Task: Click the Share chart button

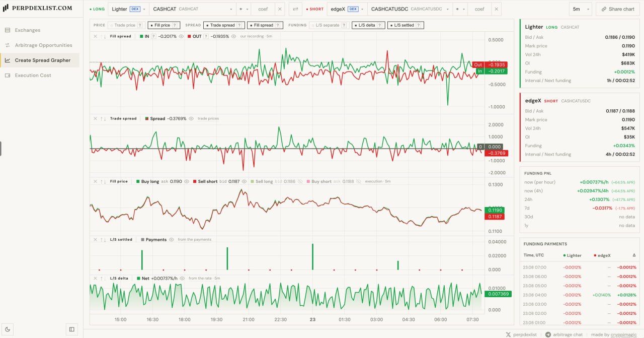Action: click(x=617, y=9)
